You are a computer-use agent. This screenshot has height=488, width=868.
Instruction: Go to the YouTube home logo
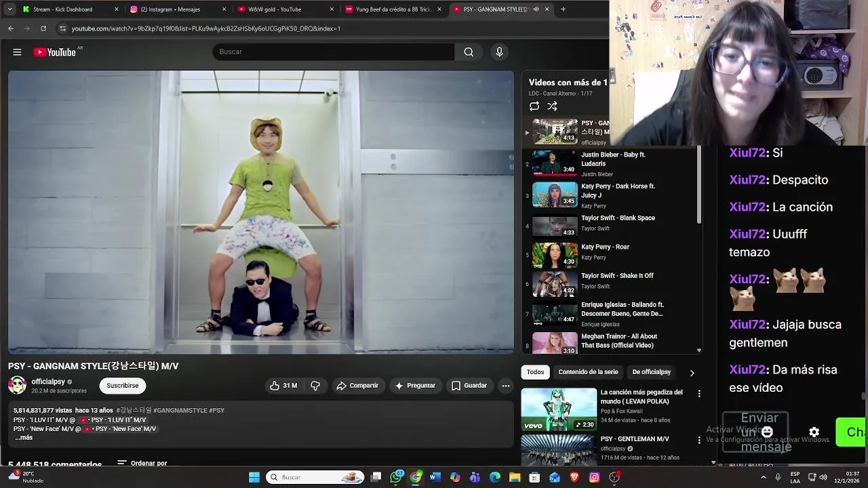pyautogui.click(x=55, y=52)
